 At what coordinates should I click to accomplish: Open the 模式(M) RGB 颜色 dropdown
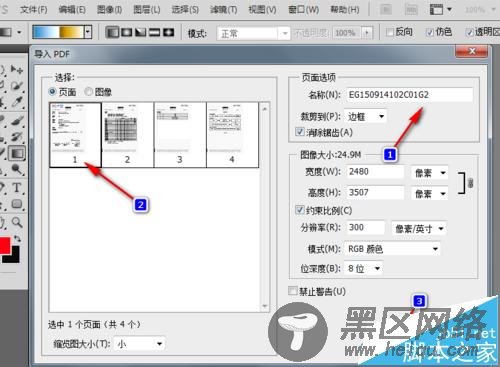392,249
